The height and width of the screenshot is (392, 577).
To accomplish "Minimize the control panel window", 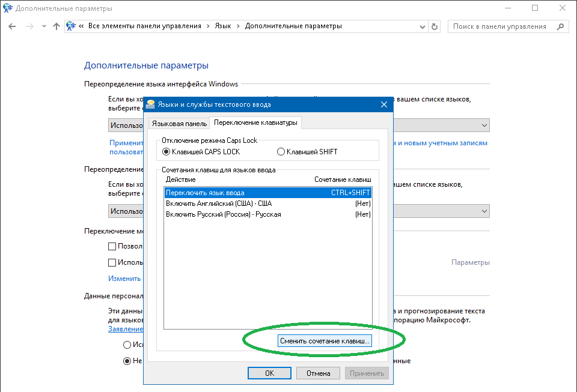I will tap(508, 8).
